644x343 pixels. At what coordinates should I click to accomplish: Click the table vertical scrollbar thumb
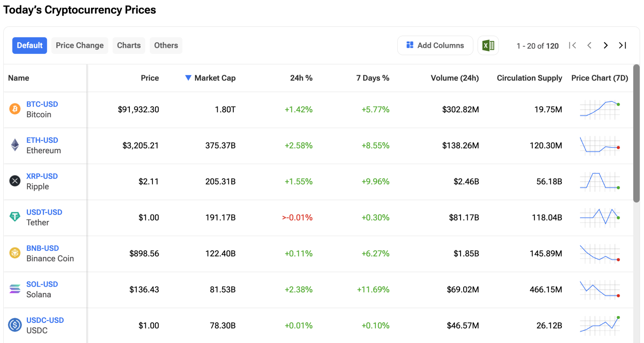click(636, 133)
